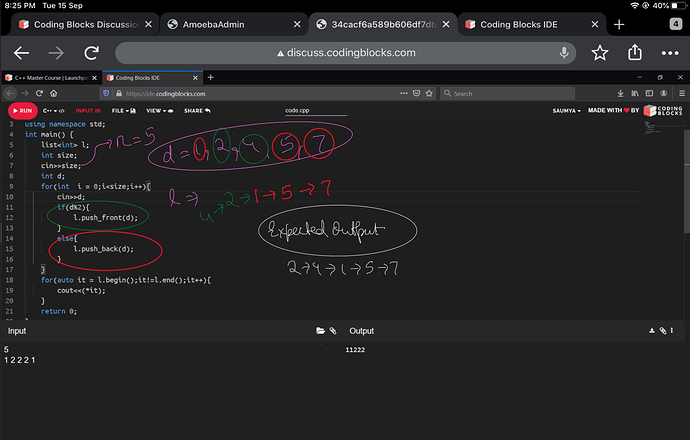
Task: Open input file with folder icon
Action: click(x=320, y=330)
